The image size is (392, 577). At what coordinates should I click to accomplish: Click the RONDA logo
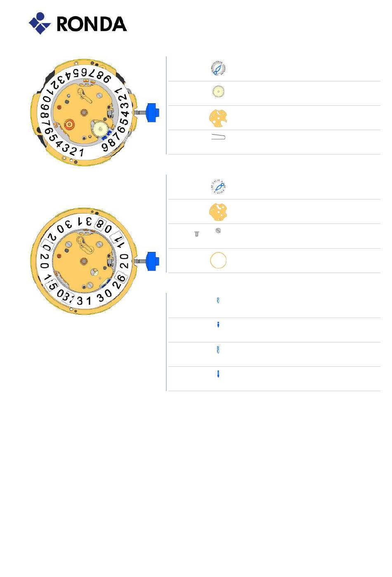(x=78, y=24)
